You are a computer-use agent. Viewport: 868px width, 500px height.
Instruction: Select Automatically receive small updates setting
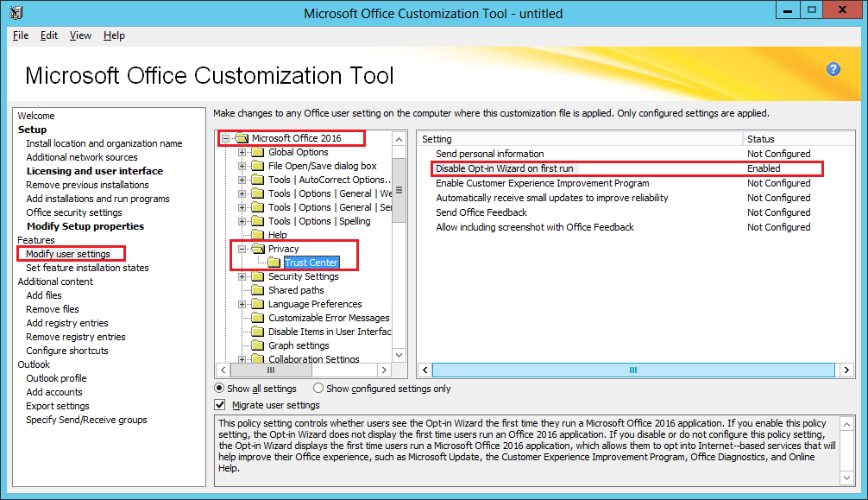click(x=552, y=198)
